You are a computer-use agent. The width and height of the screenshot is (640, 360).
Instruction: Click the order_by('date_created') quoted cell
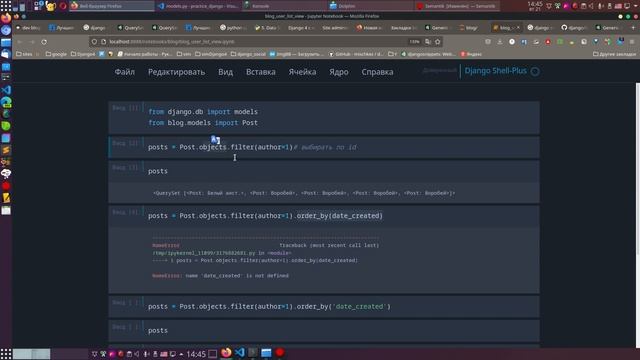click(324, 307)
